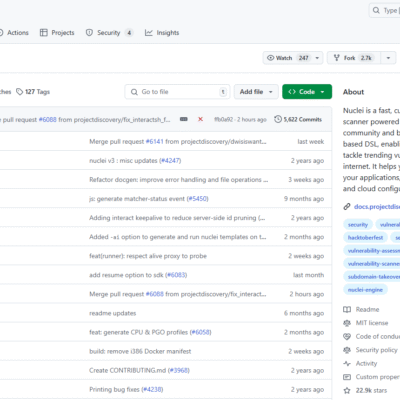The height and width of the screenshot is (400, 400).
Task: Open the Fork dropdown arrow
Action: tap(388, 58)
